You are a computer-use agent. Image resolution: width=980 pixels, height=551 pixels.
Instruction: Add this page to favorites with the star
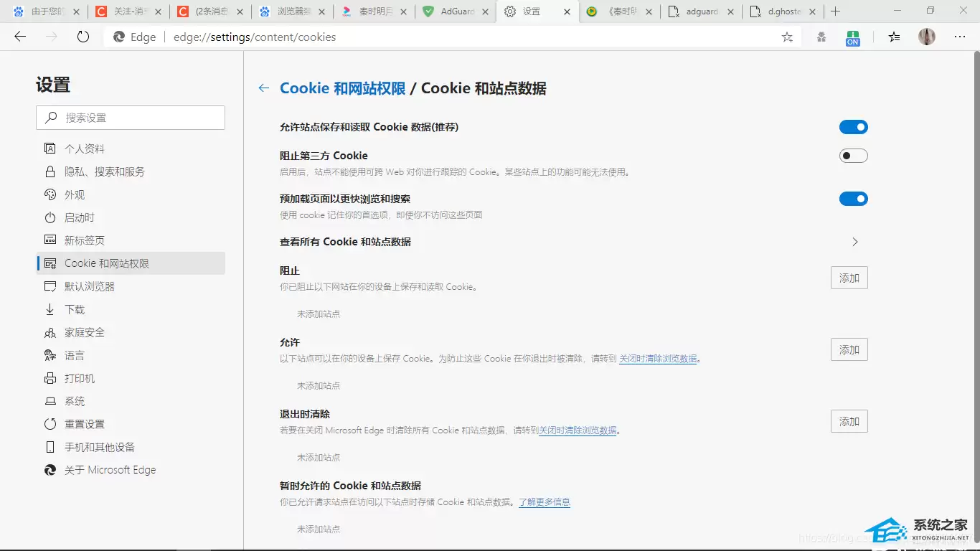[787, 37]
